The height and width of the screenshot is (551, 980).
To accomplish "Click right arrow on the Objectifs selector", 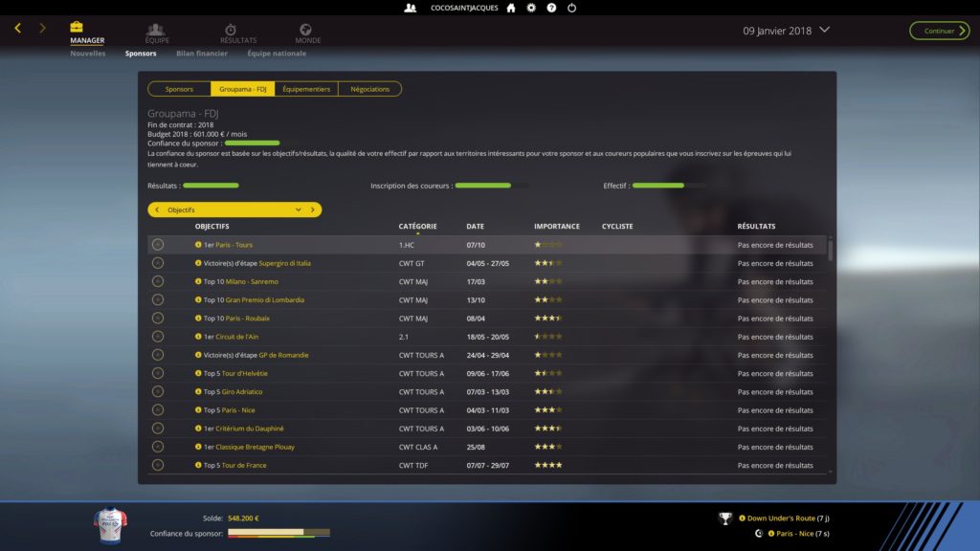I will [x=312, y=209].
